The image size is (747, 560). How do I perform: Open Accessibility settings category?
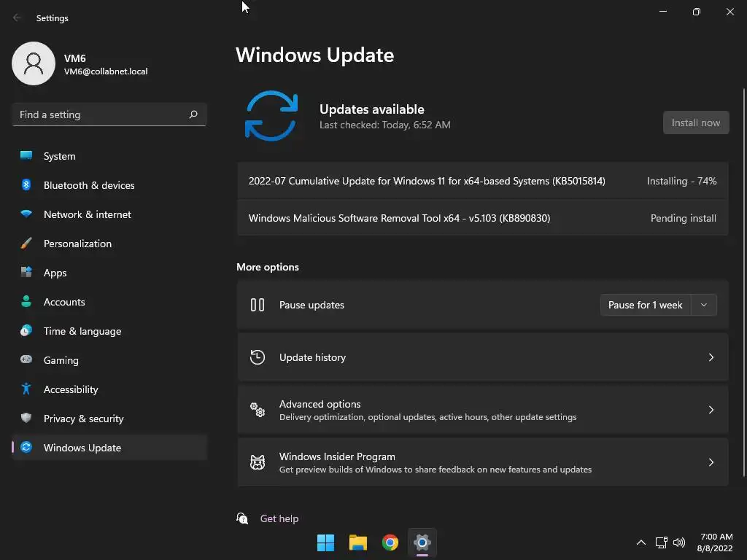tap(109, 389)
